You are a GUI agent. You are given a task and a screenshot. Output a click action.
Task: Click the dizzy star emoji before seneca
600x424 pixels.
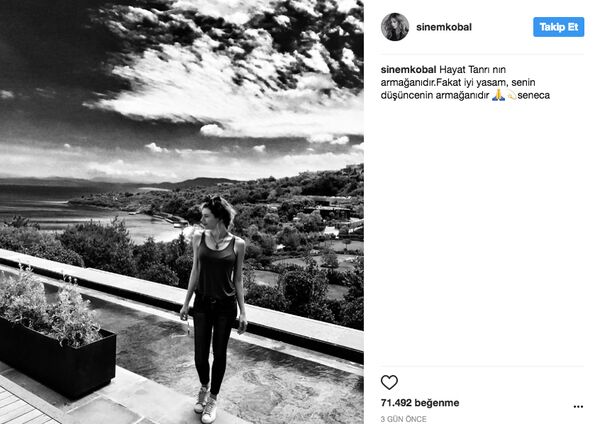(x=511, y=95)
